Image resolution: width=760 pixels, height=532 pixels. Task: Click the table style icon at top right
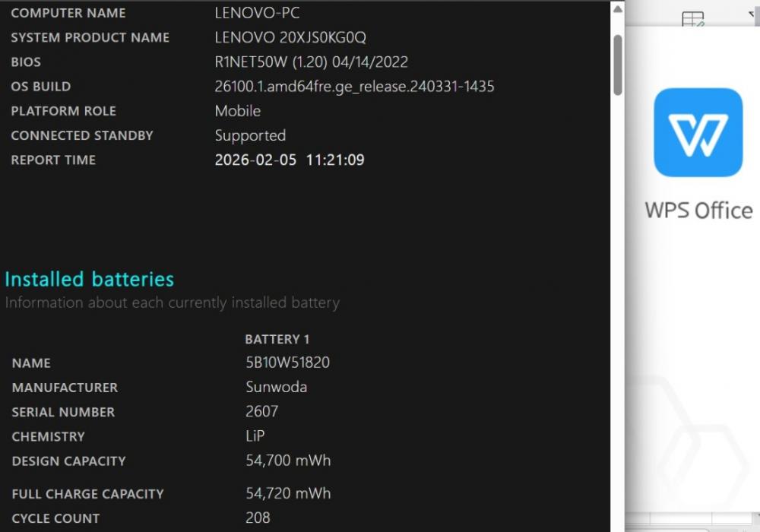[692, 20]
